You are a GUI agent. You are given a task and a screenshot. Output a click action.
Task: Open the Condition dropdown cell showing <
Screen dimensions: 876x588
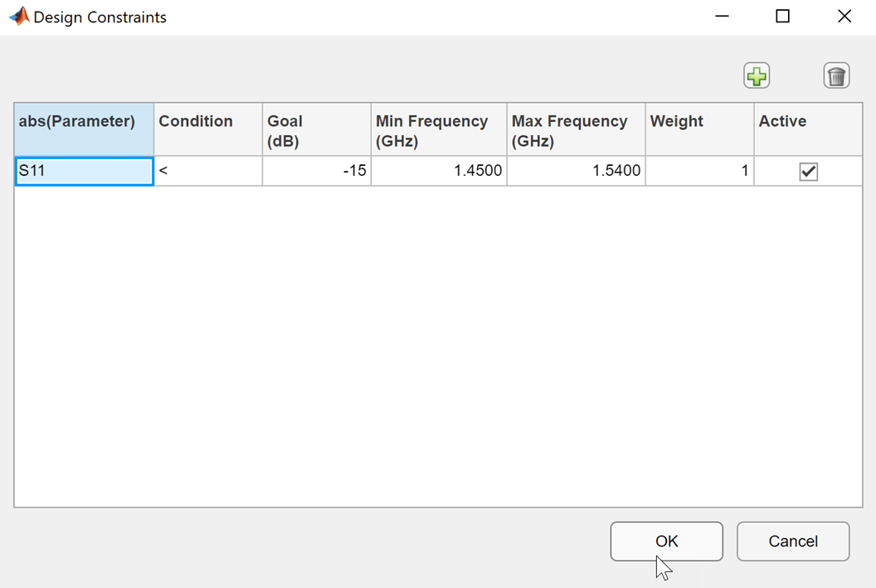tap(207, 172)
